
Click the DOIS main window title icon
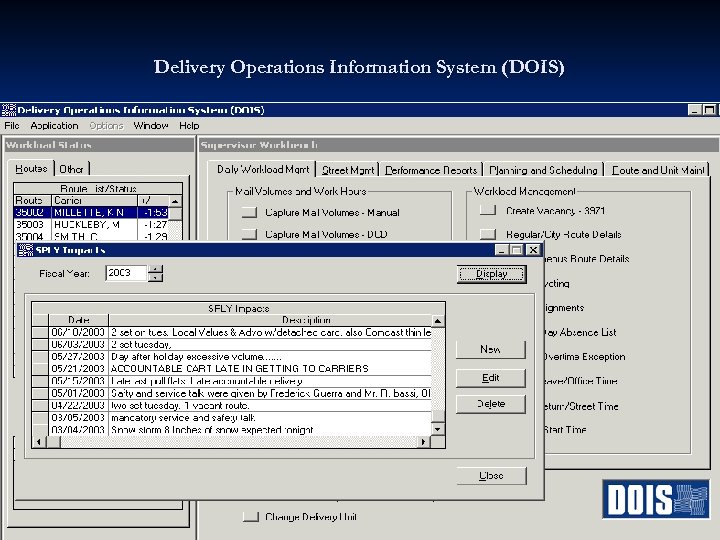point(9,110)
